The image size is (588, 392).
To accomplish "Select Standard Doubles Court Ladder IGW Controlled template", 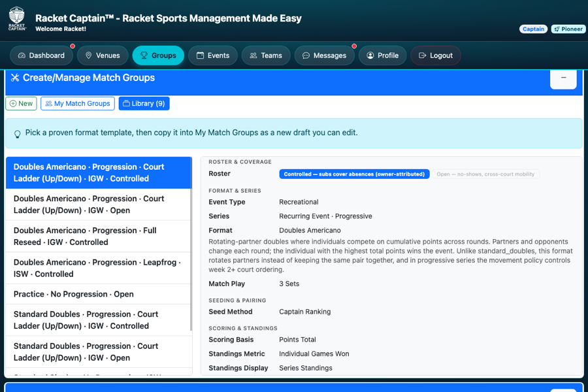I will click(99, 320).
